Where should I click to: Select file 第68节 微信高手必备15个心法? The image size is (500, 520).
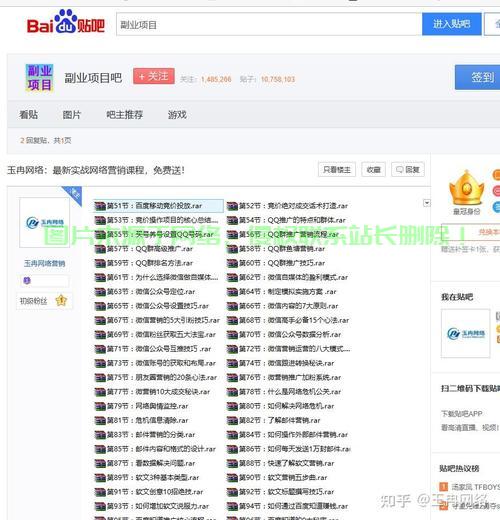pos(288,320)
